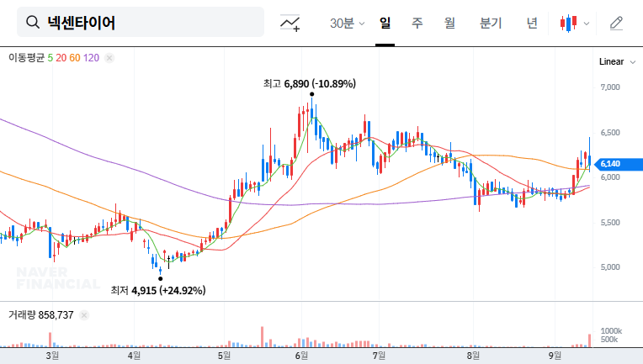Click the 최고 6,890 high marker label

coord(309,83)
